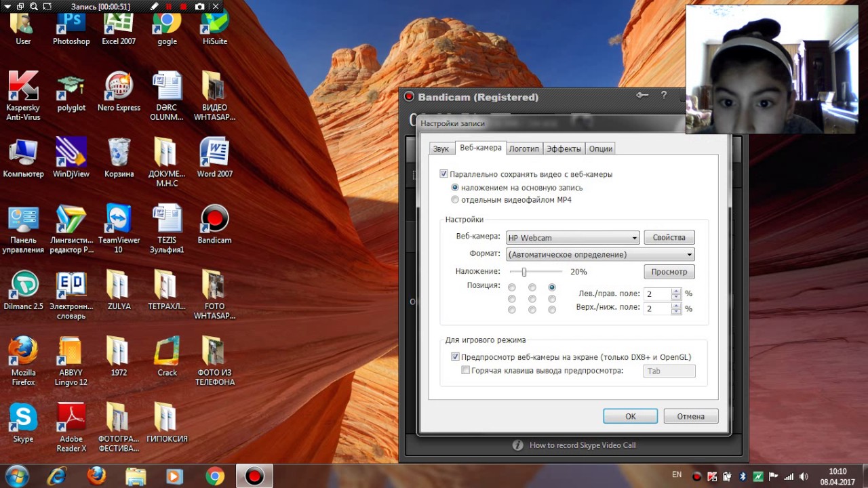Decrease top/bottom margin spinner value
The width and height of the screenshot is (868, 488).
click(676, 312)
